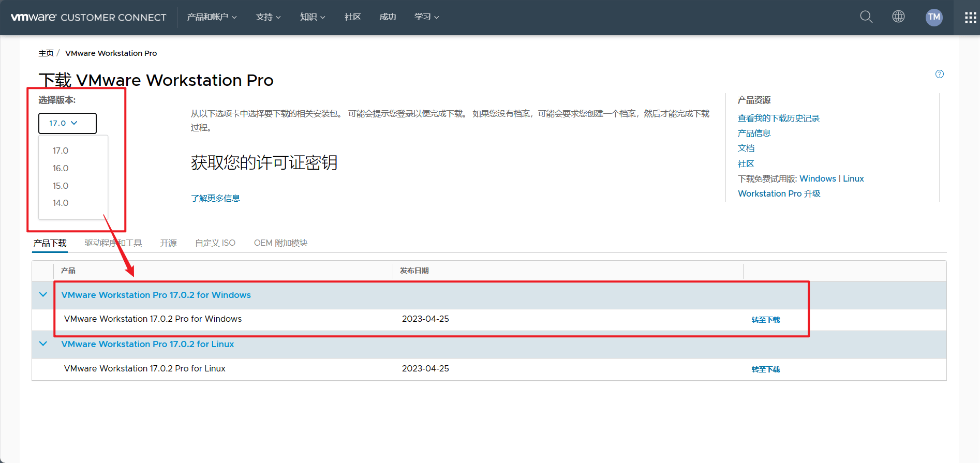
Task: Go to 主页 in the breadcrumb
Action: click(x=46, y=53)
